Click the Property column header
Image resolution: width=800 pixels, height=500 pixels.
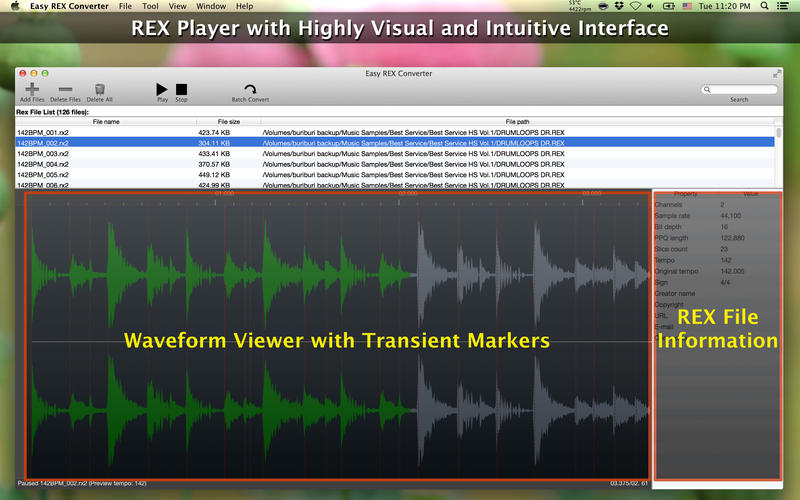tap(685, 194)
